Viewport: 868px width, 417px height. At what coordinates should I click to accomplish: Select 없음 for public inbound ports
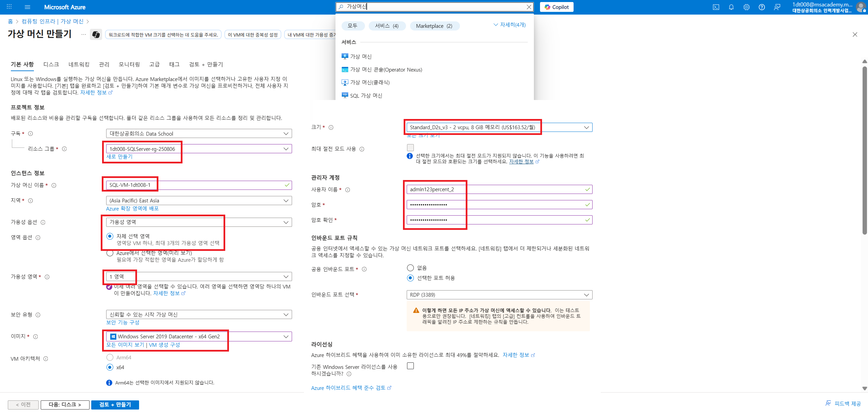(x=410, y=268)
